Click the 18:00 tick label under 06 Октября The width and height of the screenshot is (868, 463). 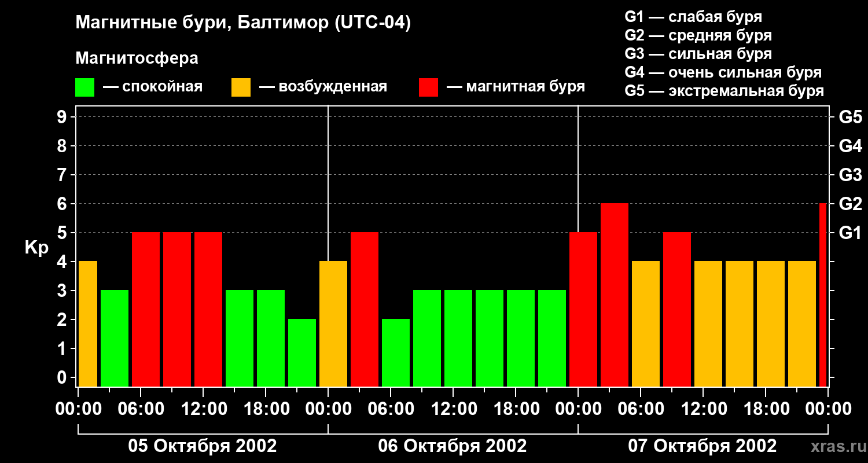click(x=516, y=409)
